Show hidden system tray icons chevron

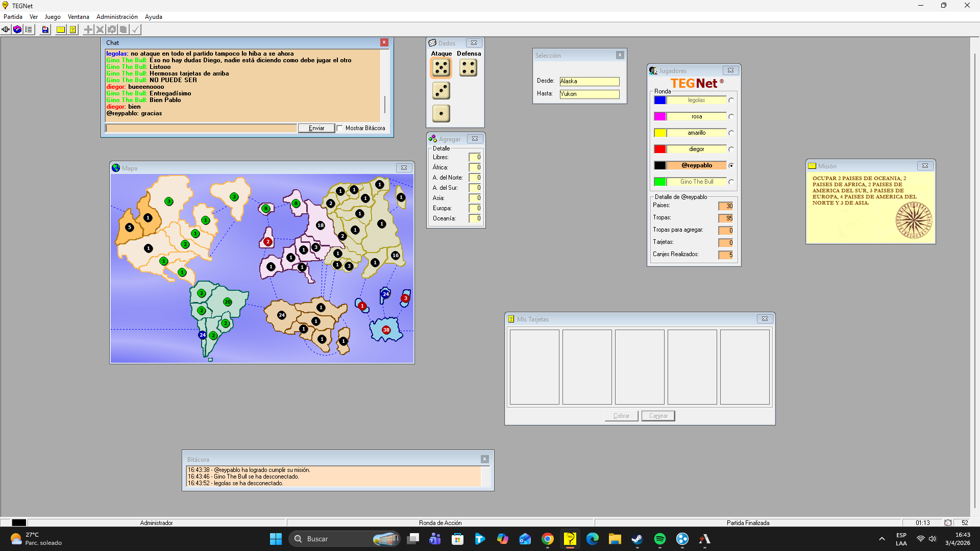(881, 539)
